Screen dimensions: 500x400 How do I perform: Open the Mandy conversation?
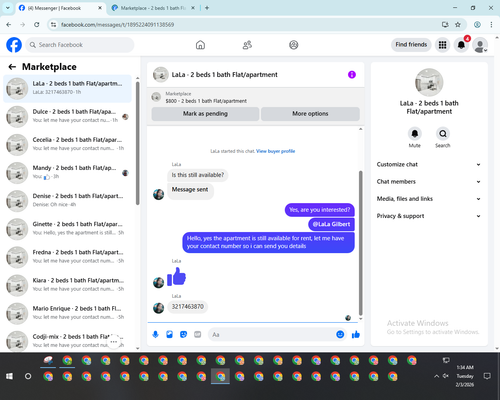coord(67,173)
